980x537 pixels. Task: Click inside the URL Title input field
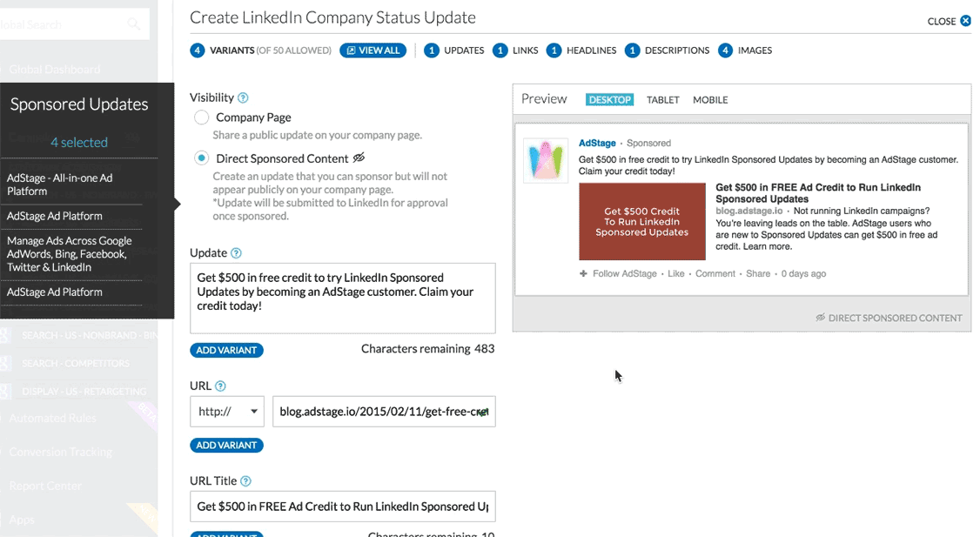click(x=342, y=507)
